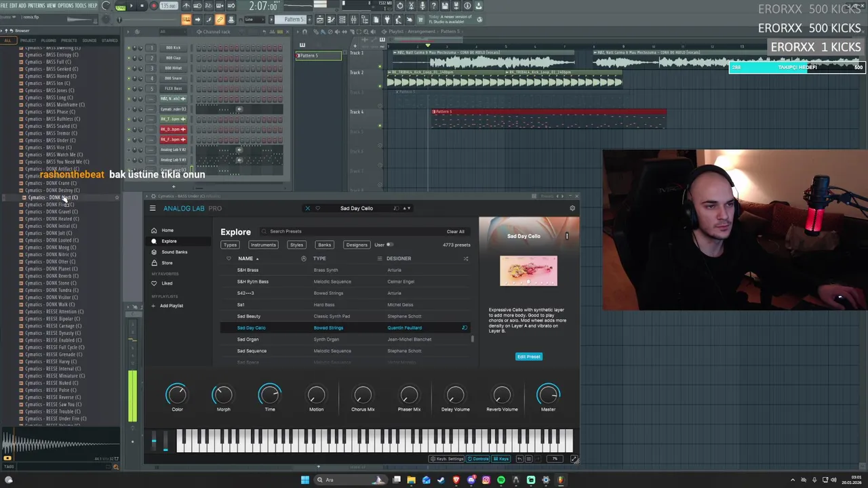Viewport: 868px width, 488px height.
Task: Go to Home in Analog Lab sidebar
Action: (x=167, y=230)
